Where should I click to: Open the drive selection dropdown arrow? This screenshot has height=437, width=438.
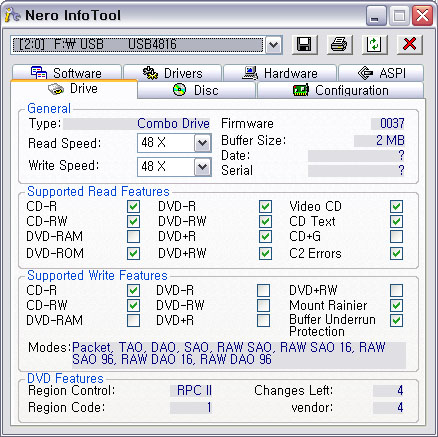273,45
